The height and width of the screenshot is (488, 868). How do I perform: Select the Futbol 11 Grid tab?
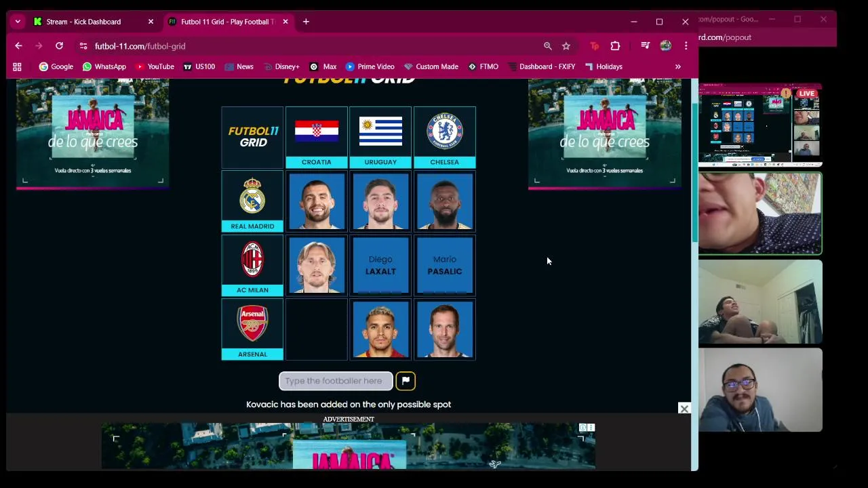point(227,22)
